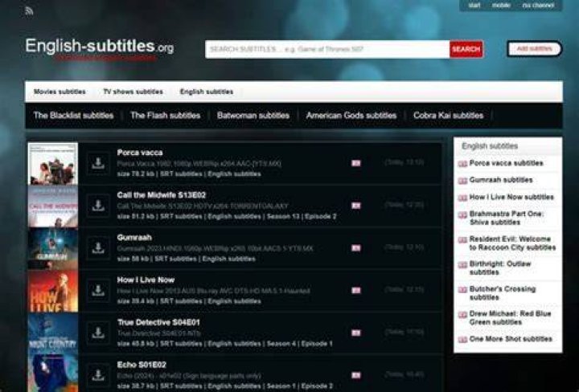The height and width of the screenshot is (392, 579).
Task: Open One More Shot subtitles link
Action: (511, 339)
